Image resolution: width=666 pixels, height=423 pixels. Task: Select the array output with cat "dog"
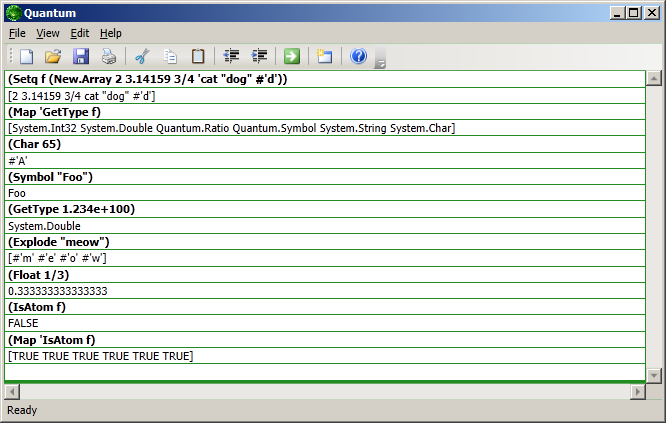tap(325, 96)
